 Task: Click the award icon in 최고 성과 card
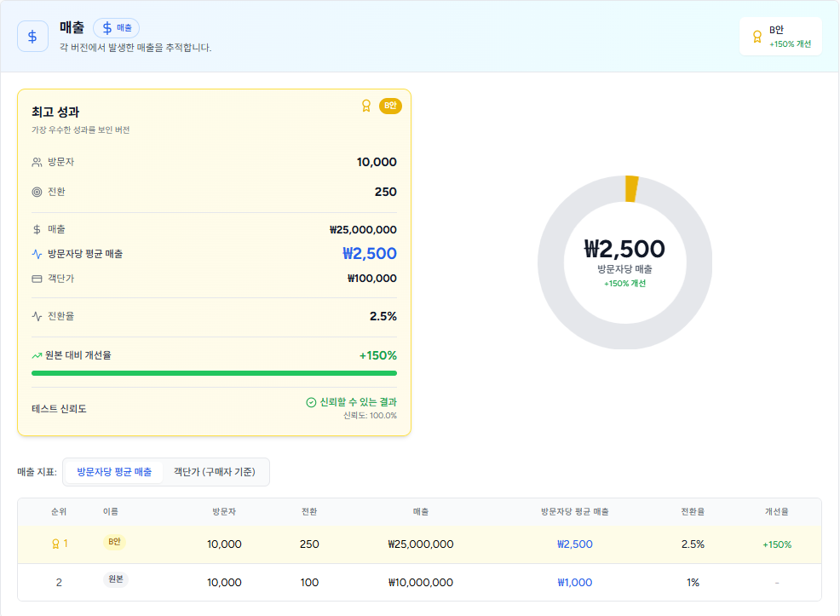[x=366, y=106]
